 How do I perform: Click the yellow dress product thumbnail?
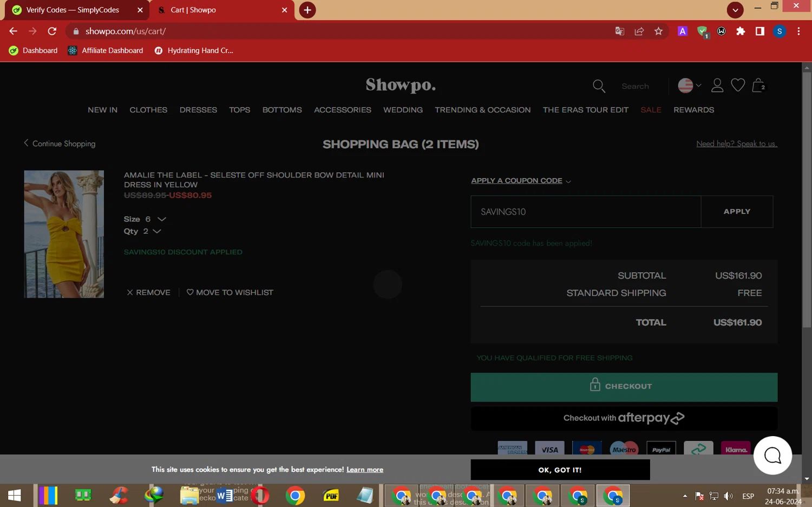(x=64, y=234)
